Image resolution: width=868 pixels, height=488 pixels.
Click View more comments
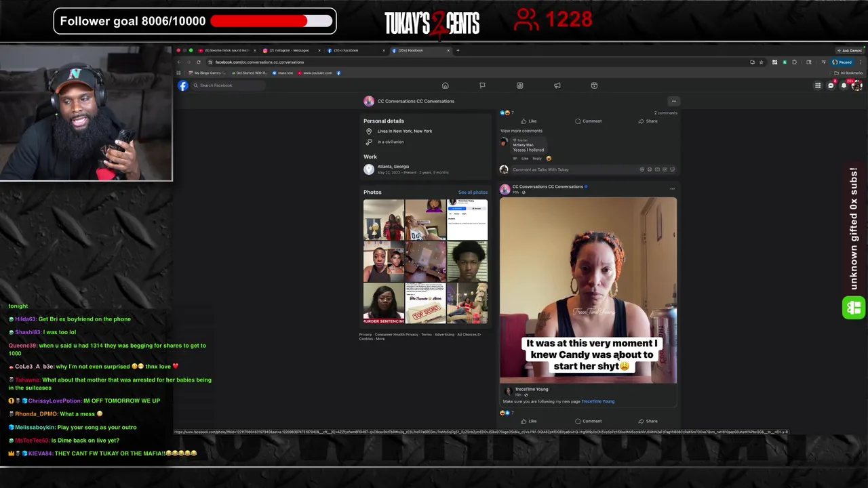[521, 131]
